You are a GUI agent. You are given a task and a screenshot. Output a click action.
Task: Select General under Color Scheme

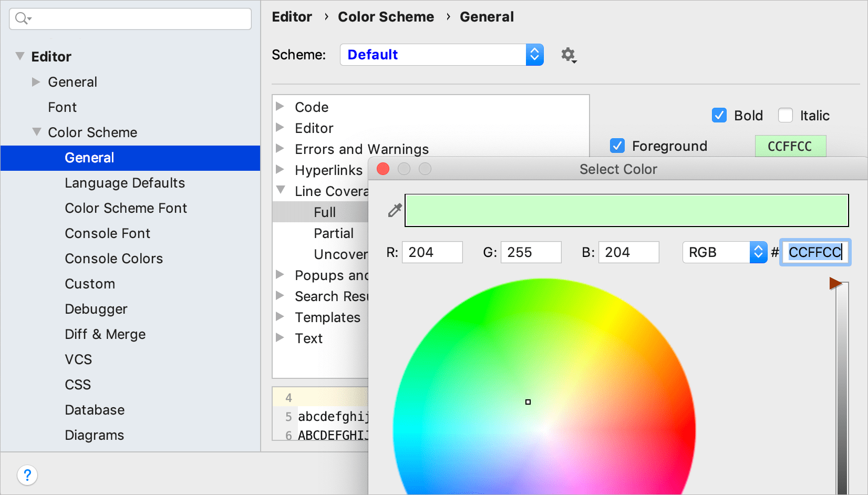pyautogui.click(x=130, y=158)
